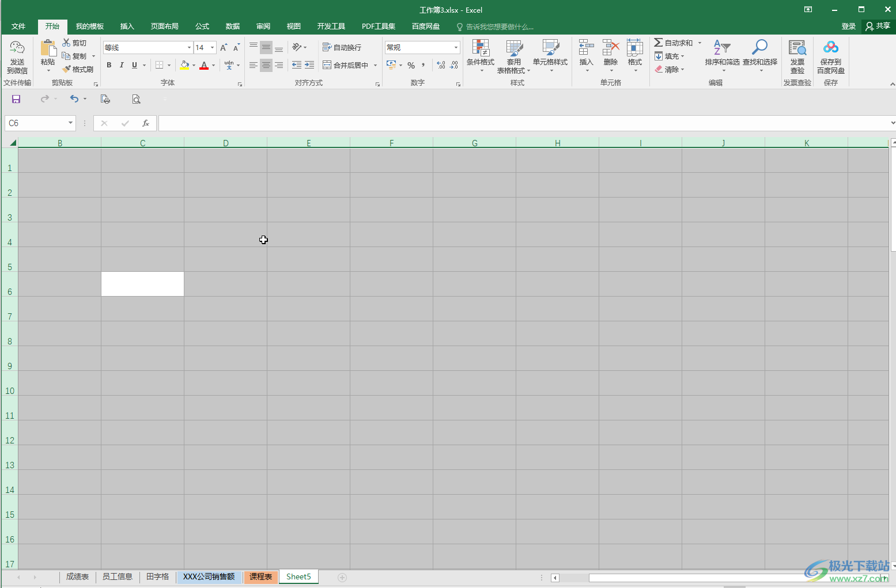
Task: Open the font size dropdown
Action: 212,48
